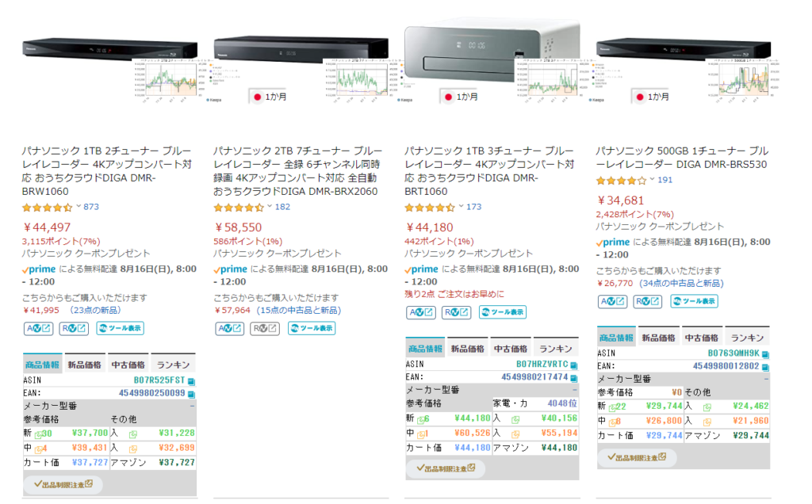Viewport: 812px width, 504px height.
Task: Switch to the 新品価格 tab for ASIN B07R525FST
Action: tap(86, 365)
